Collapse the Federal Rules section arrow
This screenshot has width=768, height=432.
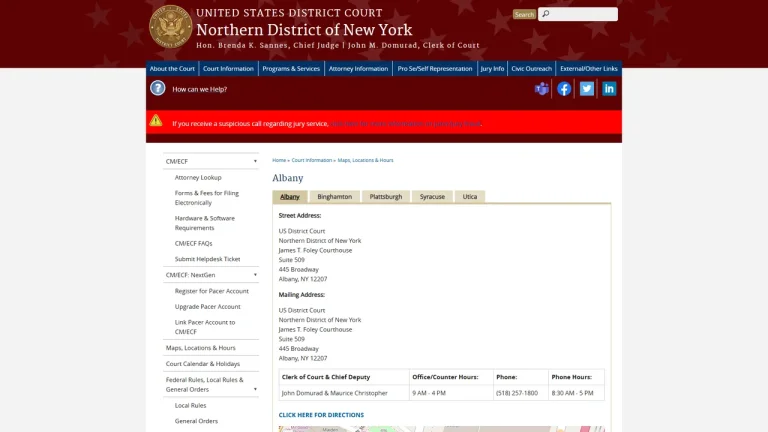pyautogui.click(x=255, y=389)
